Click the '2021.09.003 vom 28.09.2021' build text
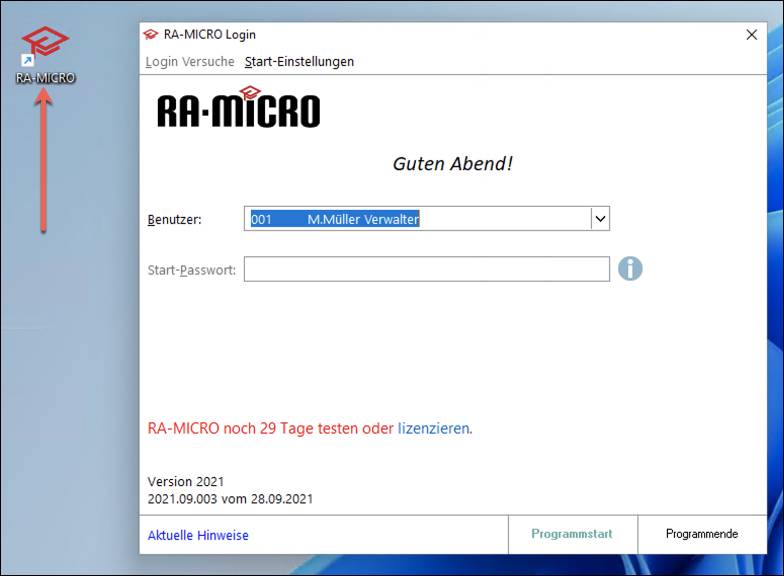 [230, 499]
